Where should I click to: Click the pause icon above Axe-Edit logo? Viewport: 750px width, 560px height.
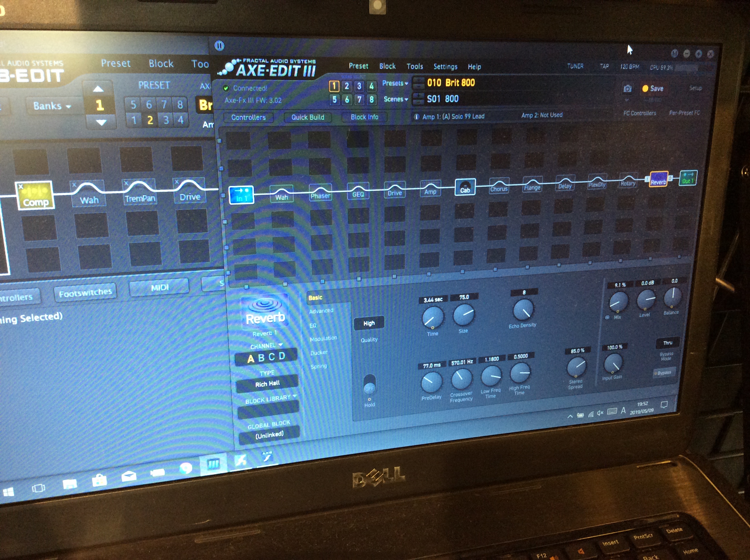219,45
